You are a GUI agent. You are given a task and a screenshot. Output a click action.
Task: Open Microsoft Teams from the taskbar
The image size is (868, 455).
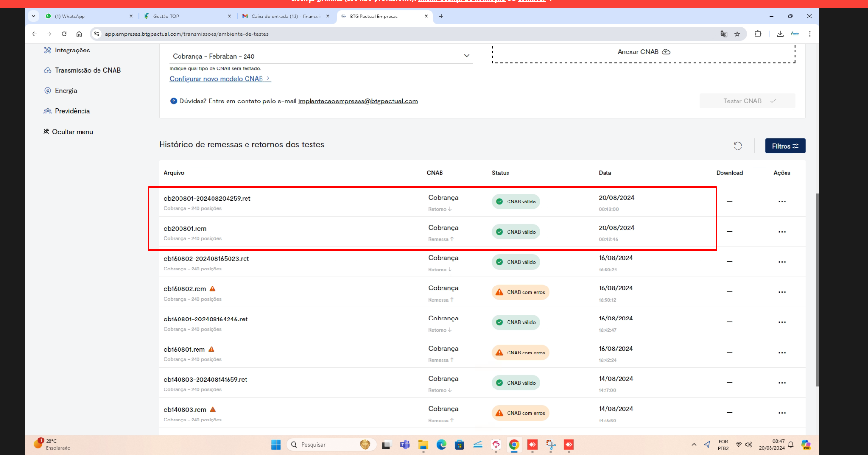tap(405, 445)
